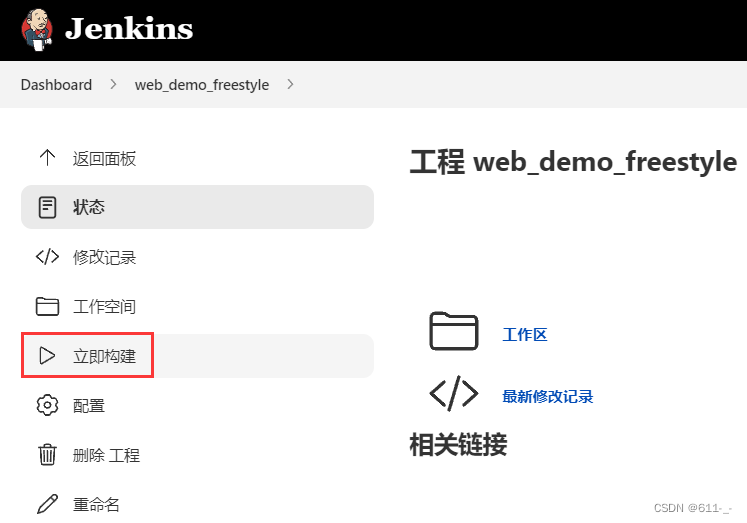The width and height of the screenshot is (747, 523).
Task: Open the 最新修改记录 link
Action: coord(547,396)
